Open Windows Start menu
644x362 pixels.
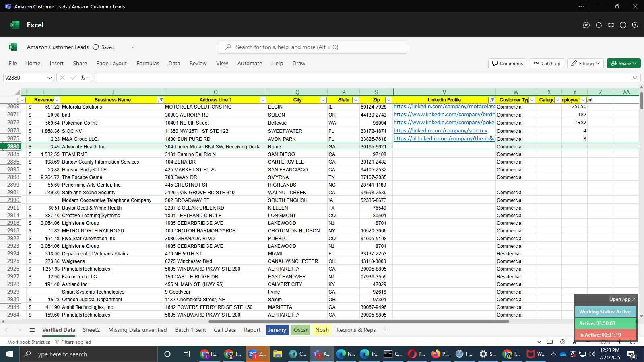[x=10, y=354]
